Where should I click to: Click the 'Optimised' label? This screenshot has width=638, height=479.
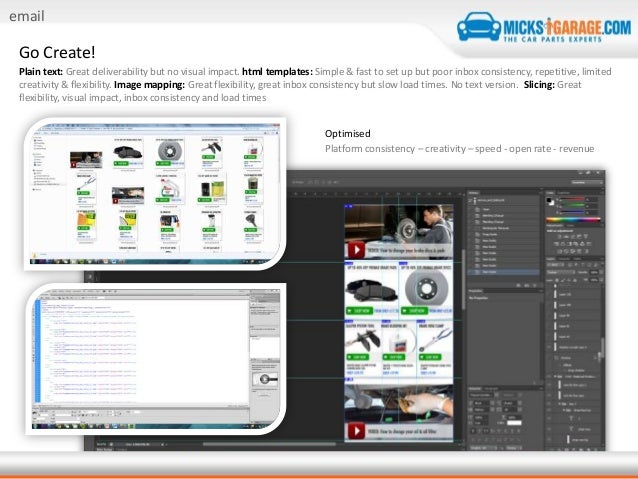click(347, 133)
